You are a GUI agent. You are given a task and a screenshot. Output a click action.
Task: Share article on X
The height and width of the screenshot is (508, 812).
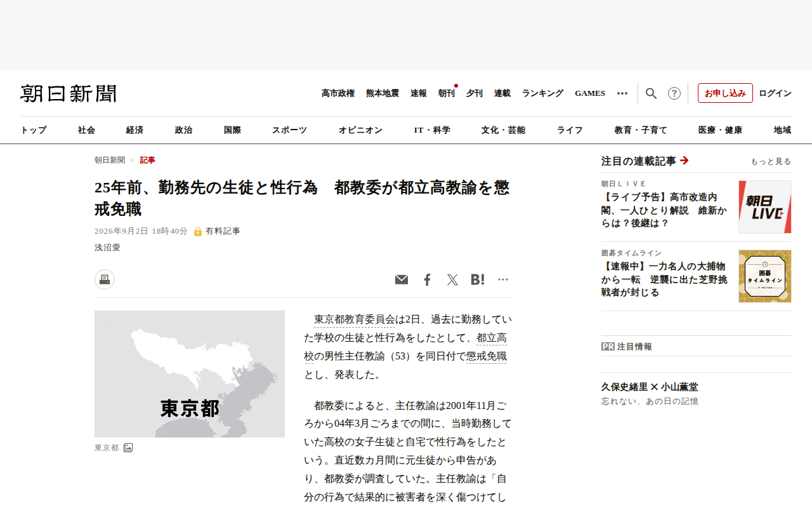pos(452,279)
